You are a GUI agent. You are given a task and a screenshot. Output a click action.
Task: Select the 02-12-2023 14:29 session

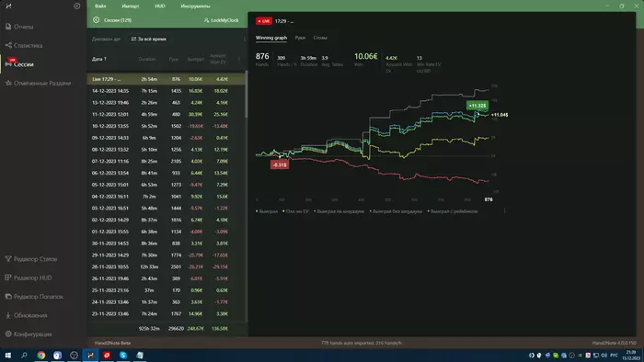(167, 221)
